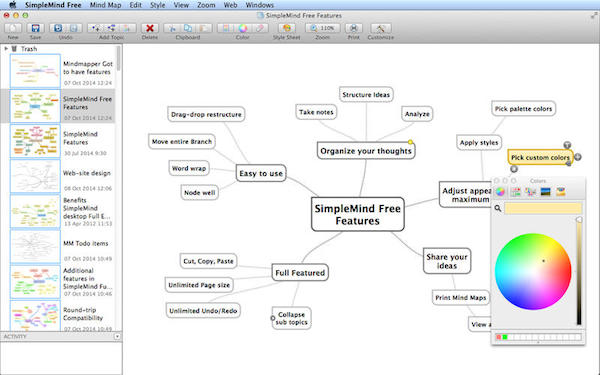Add a child topic with the first Add Topic icon
This screenshot has width=600, height=375.
pos(95,28)
